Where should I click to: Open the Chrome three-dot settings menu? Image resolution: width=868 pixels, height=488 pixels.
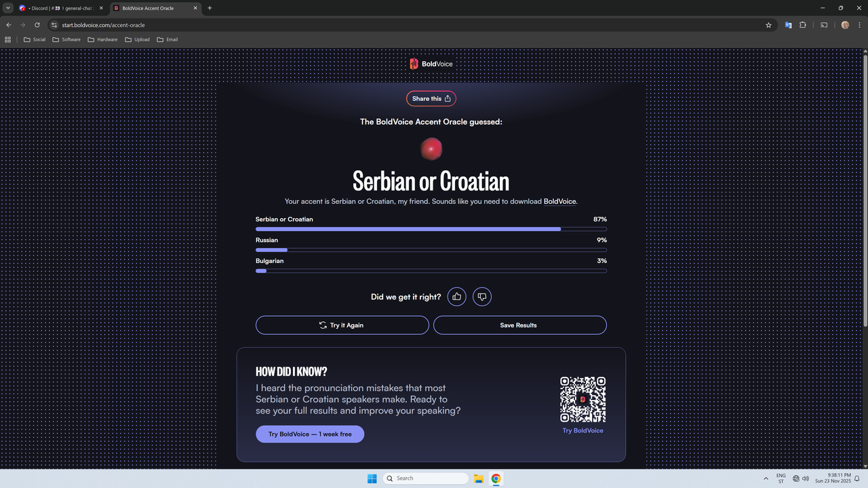click(x=860, y=24)
